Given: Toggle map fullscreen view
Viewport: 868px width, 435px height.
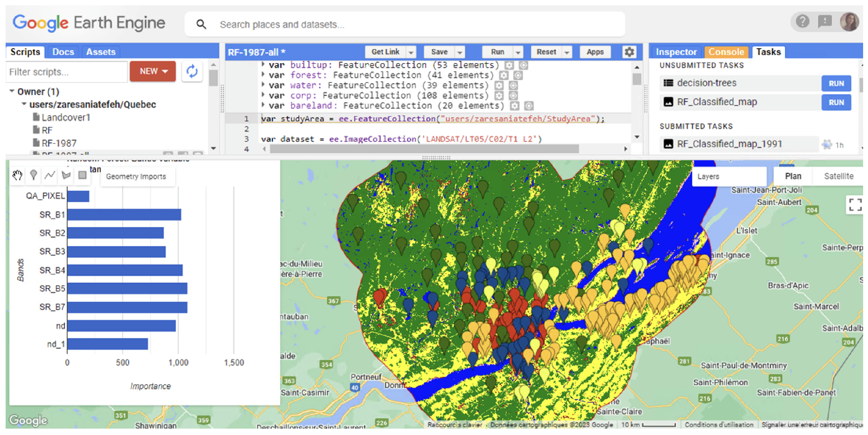Looking at the screenshot, I should tap(855, 205).
